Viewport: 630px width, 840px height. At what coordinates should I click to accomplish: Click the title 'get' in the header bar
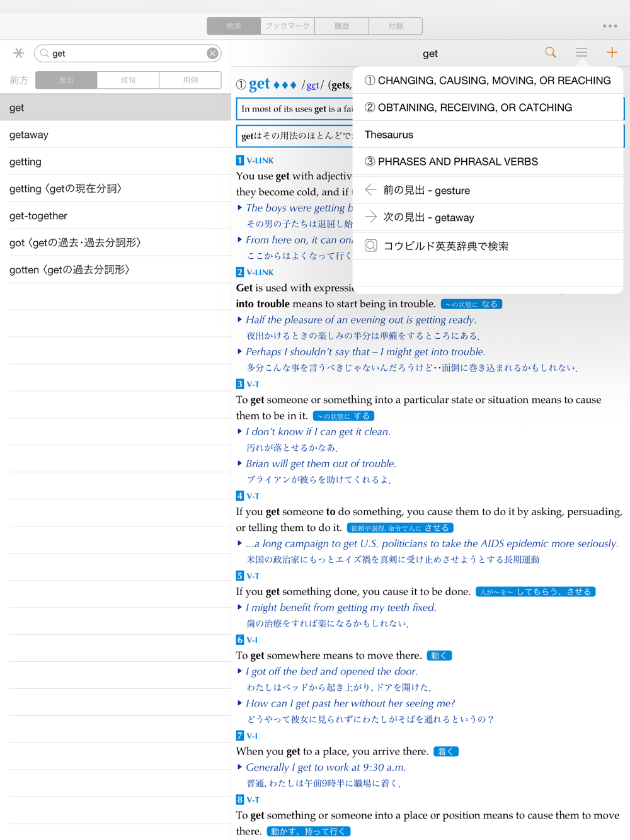(430, 54)
